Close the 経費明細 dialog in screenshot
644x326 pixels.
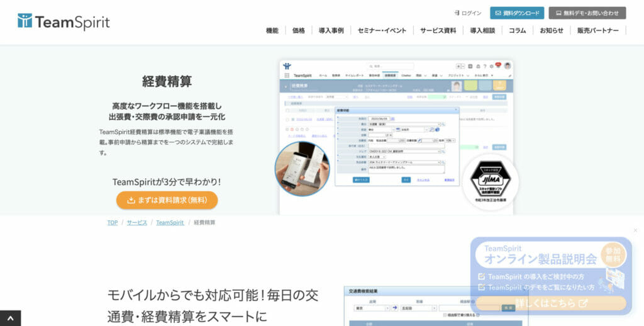(456, 110)
